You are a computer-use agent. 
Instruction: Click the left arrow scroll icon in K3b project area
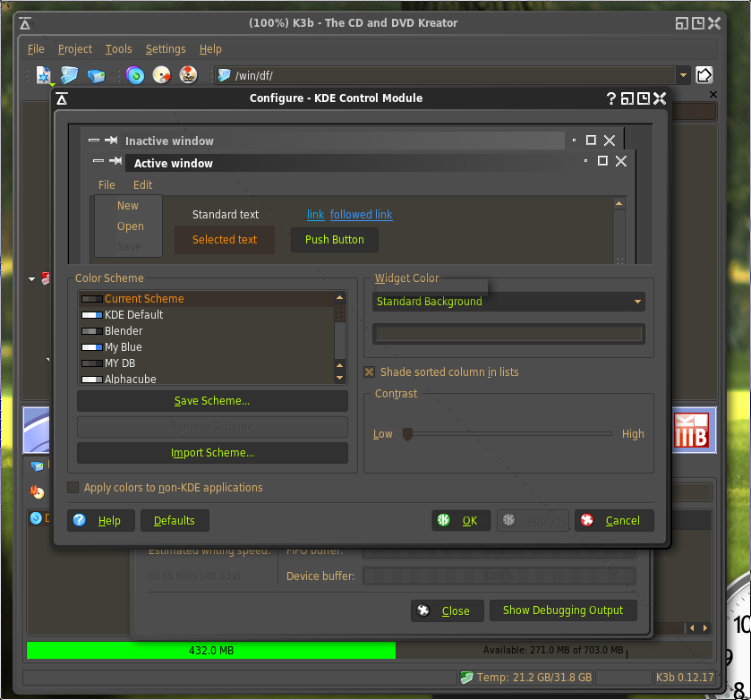tap(692, 627)
